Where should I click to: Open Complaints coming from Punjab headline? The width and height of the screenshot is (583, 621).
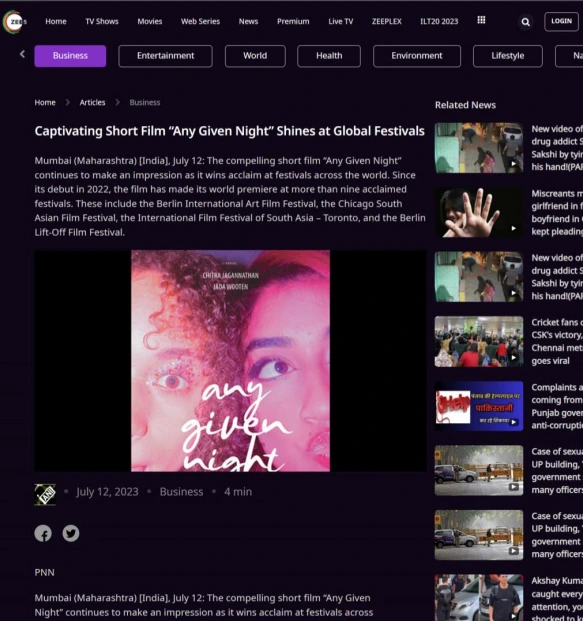[x=557, y=406]
